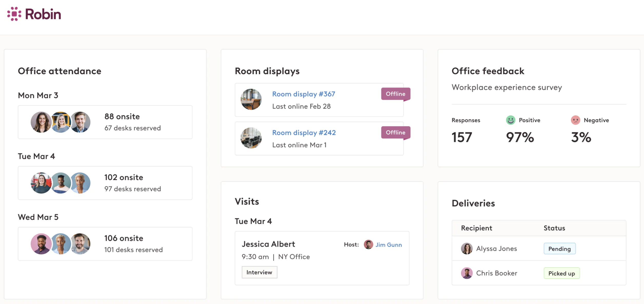Click the positive smiley face icon
This screenshot has width=644, height=304.
pos(511,120)
